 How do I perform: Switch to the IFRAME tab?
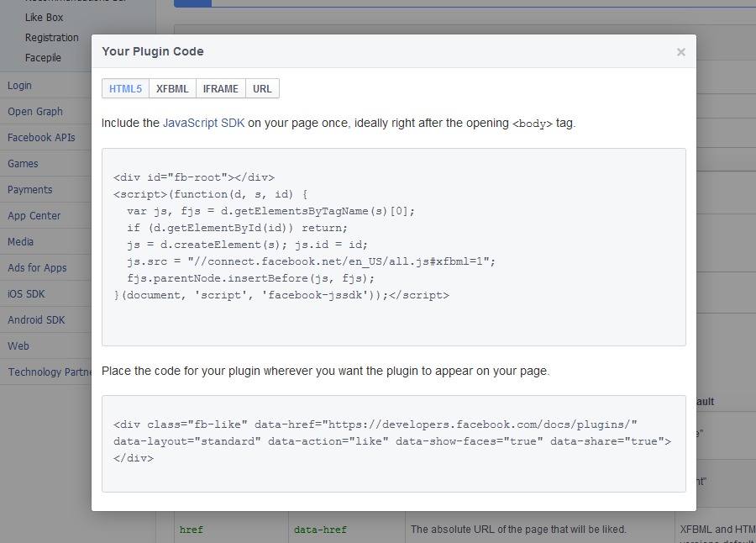point(221,89)
